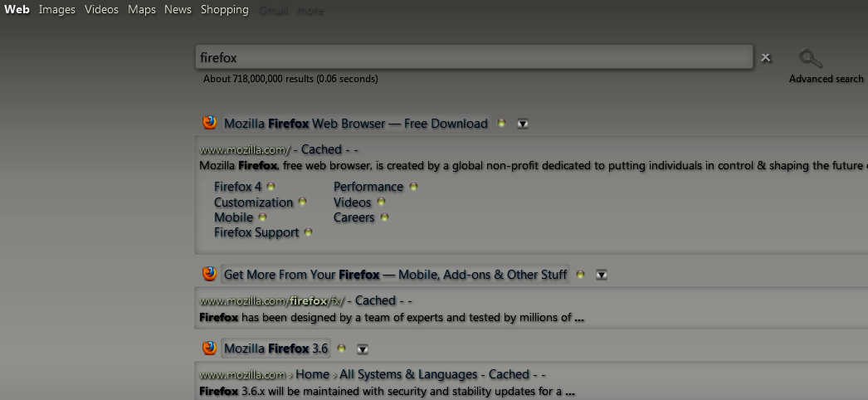Open News from the top bar

[x=178, y=9]
